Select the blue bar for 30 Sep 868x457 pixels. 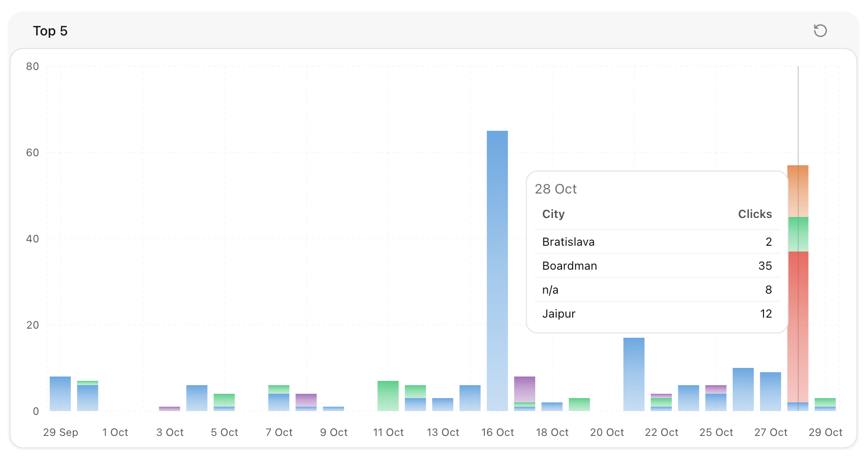pos(88,398)
